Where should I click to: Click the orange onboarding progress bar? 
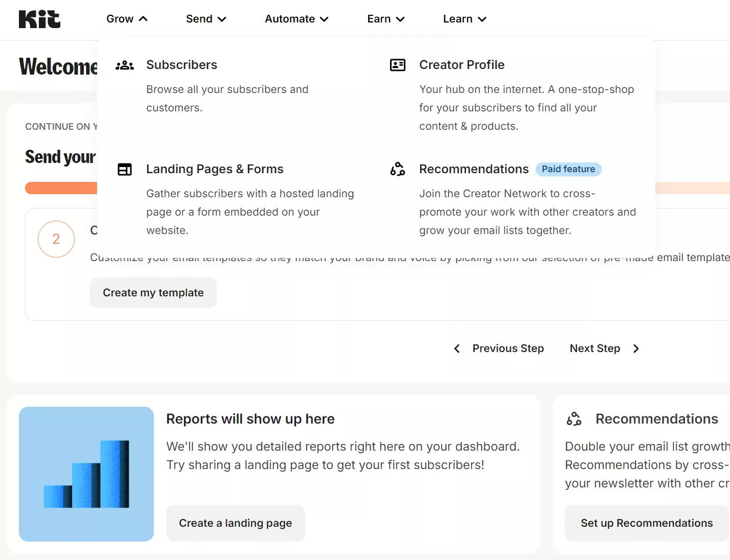61,188
